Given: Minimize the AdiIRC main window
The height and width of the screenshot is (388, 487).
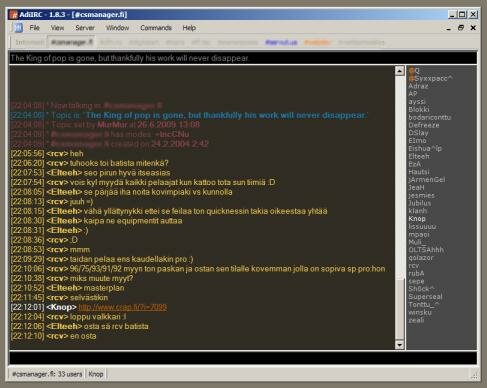Looking at the screenshot, I should [452, 14].
